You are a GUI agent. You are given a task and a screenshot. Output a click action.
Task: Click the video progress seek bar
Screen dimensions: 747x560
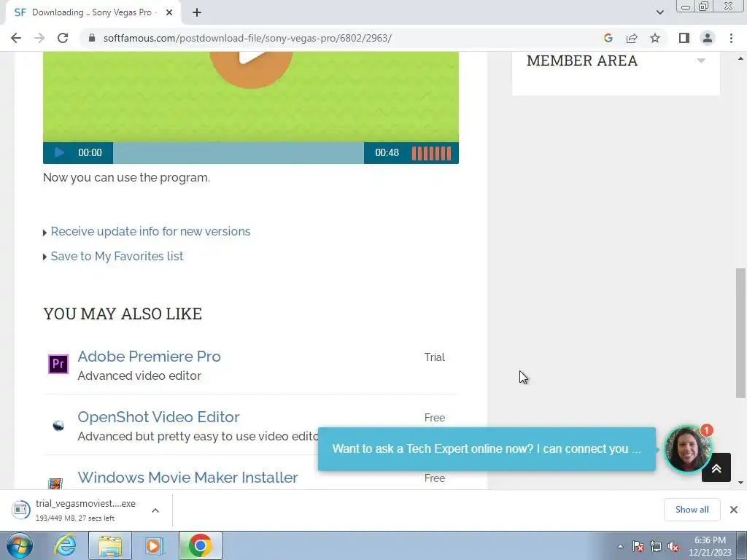coord(239,153)
